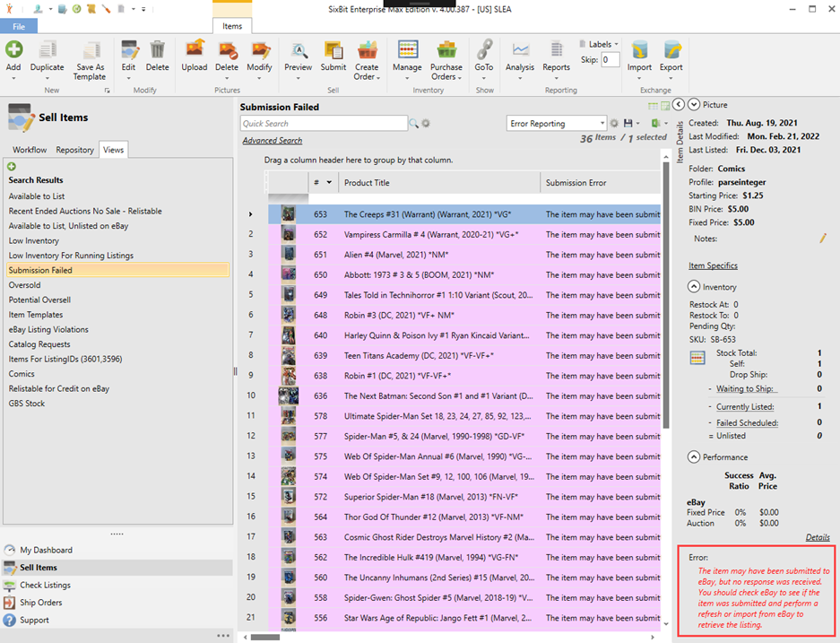Click the stock abacus icon beside Stock Total

click(697, 358)
